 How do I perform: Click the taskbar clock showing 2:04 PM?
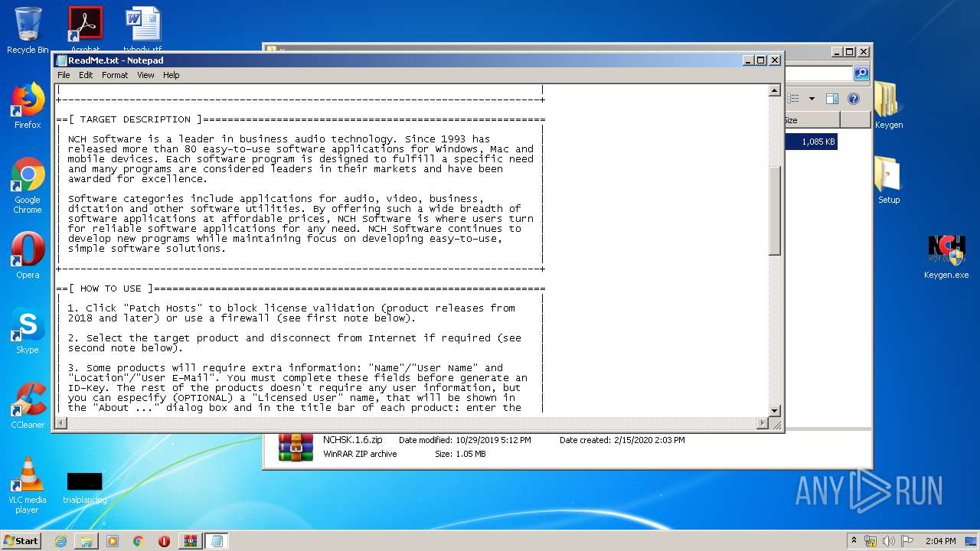[940, 541]
